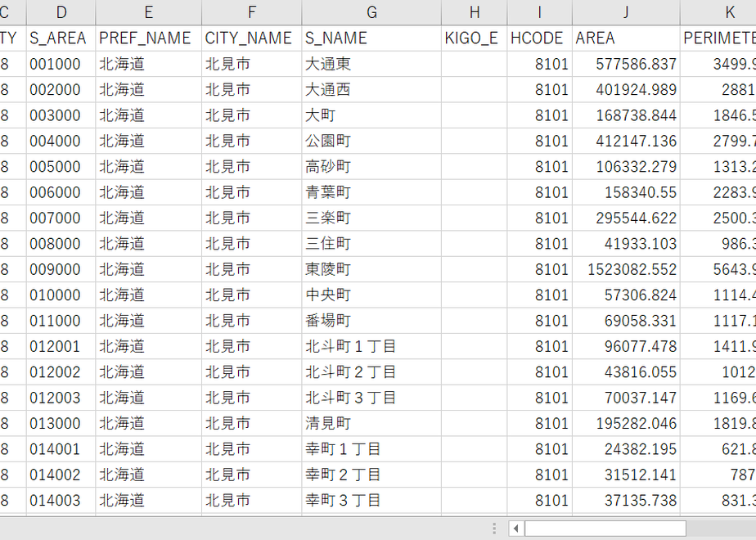Select the CITY_NAME header cell
This screenshot has width=756, height=540.
click(252, 38)
